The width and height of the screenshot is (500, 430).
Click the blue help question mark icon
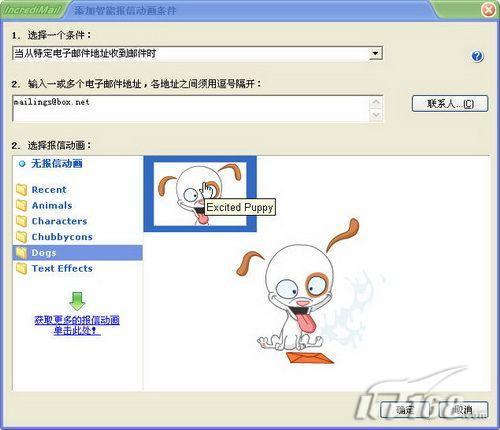pos(477,56)
